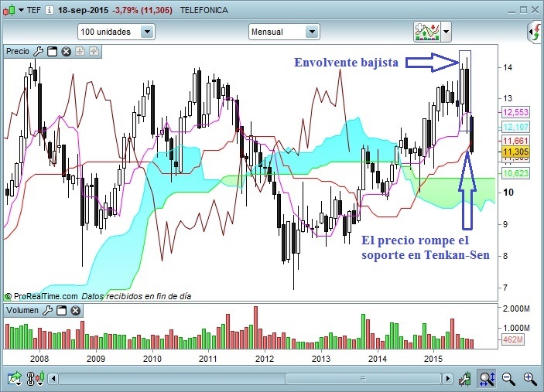Viewport: 544px width, 392px height.
Task: Click the left scroll arrow of the time scrollbar
Action: 53,378
